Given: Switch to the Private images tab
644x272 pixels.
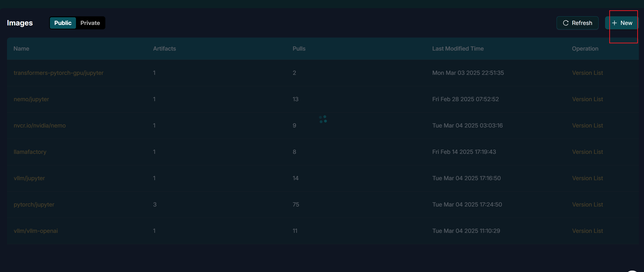Looking at the screenshot, I should [x=90, y=23].
